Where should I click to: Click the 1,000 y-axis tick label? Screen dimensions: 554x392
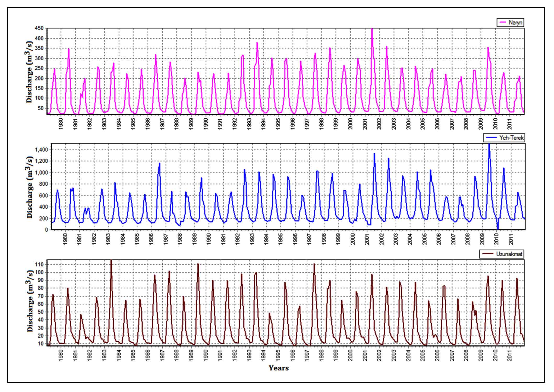tap(41, 173)
